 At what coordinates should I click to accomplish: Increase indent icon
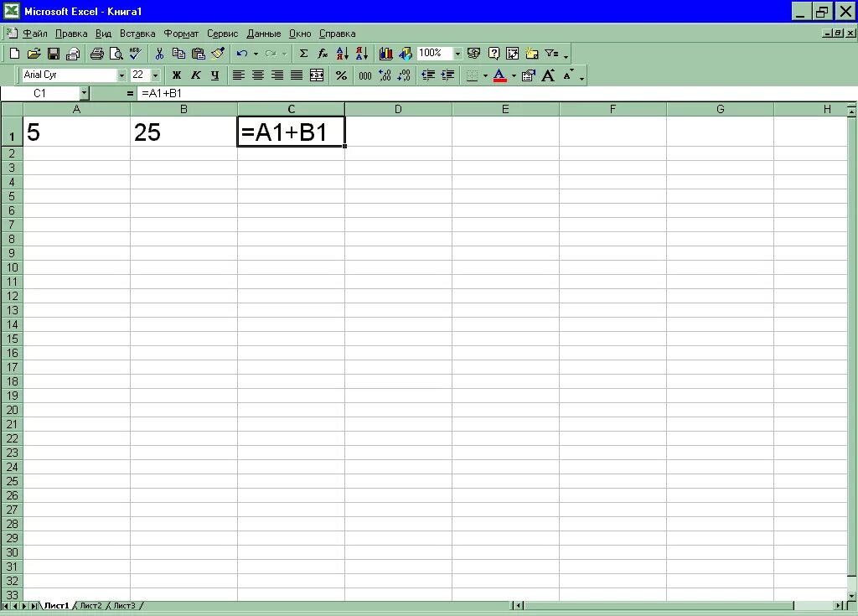tap(447, 75)
